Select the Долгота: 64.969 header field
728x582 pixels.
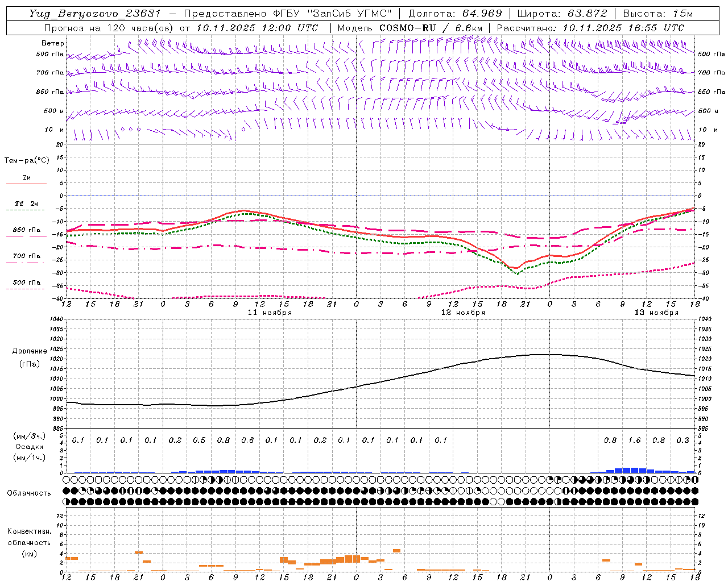click(x=455, y=14)
